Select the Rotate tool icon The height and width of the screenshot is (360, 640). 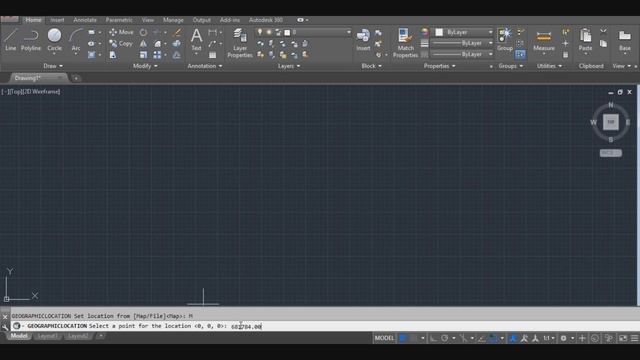pos(143,32)
